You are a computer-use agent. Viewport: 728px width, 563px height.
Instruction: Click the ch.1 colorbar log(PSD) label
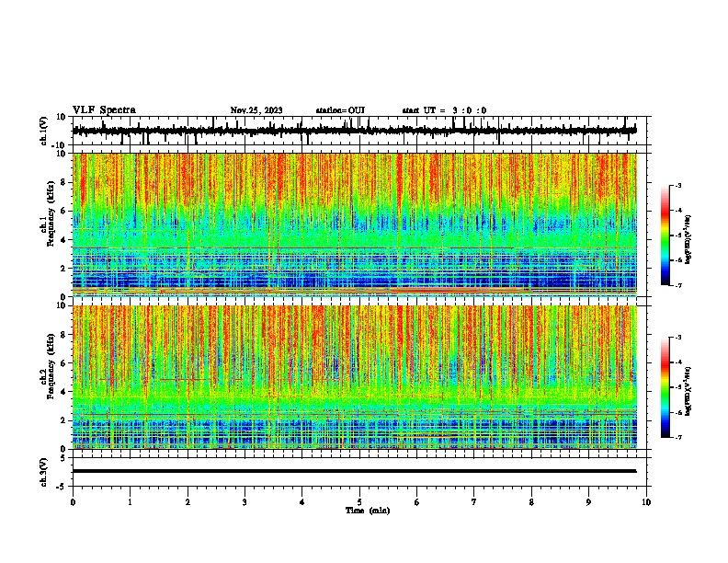point(688,240)
